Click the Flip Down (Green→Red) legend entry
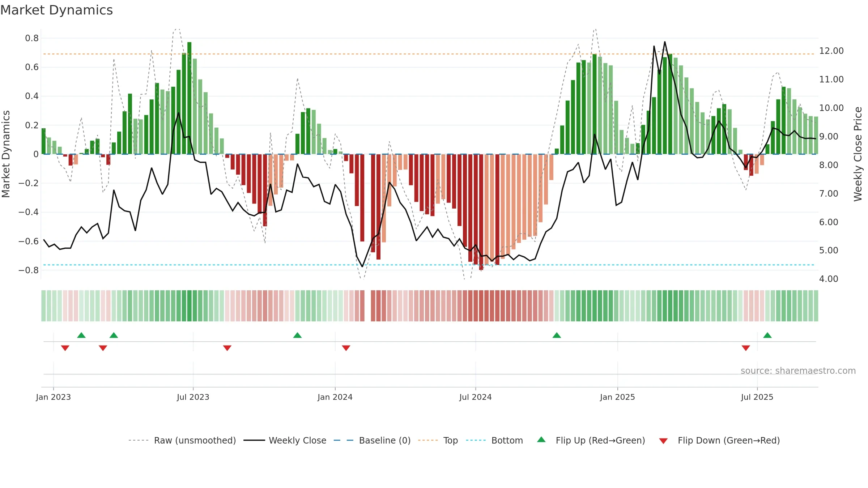Viewport: 868px width, 488px height. pyautogui.click(x=719, y=440)
